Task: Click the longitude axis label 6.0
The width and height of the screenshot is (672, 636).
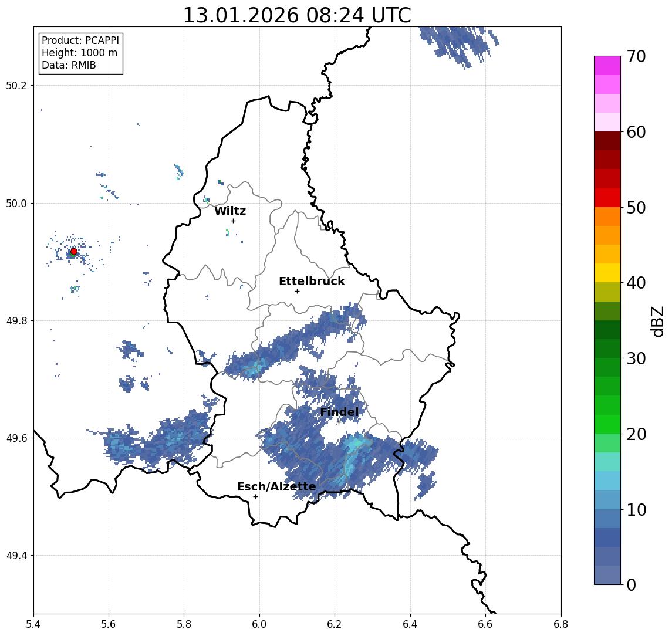Action: point(259,624)
